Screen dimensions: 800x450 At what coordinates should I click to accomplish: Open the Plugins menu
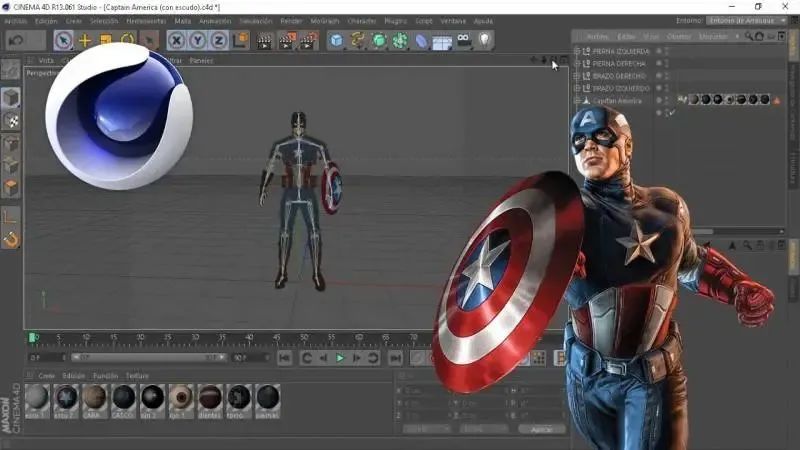[395, 21]
